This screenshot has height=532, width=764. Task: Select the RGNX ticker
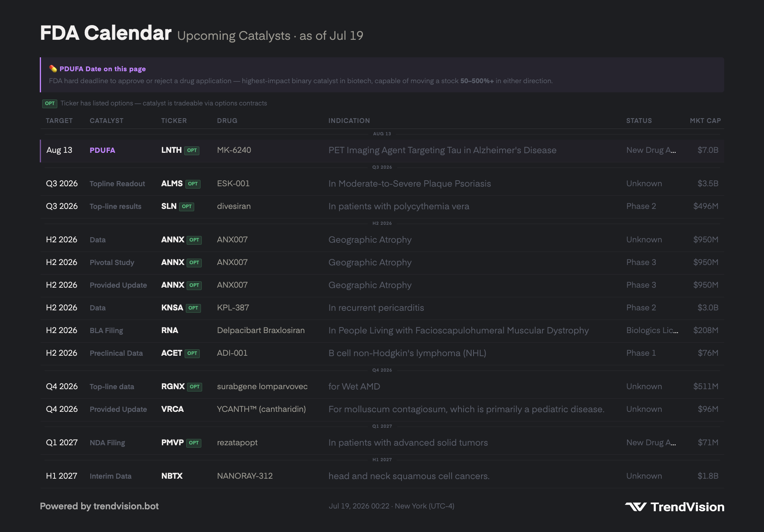click(x=173, y=386)
